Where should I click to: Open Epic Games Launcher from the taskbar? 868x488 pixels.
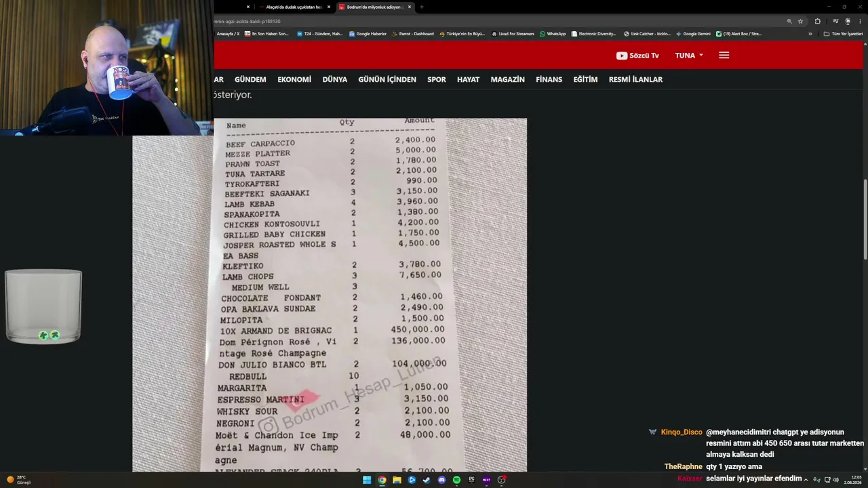pos(471,480)
